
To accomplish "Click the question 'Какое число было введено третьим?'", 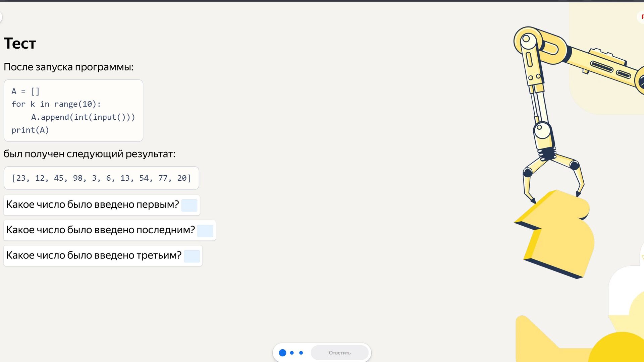I will 94,255.
